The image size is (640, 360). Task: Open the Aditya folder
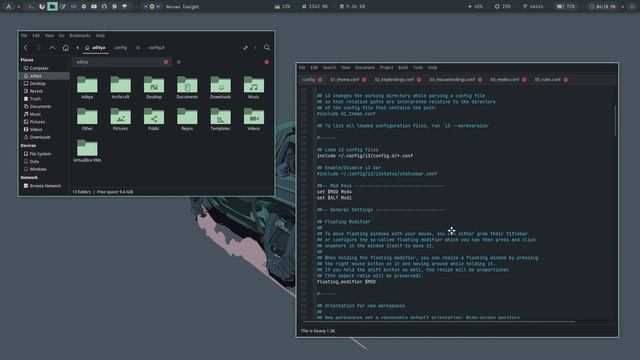87,87
